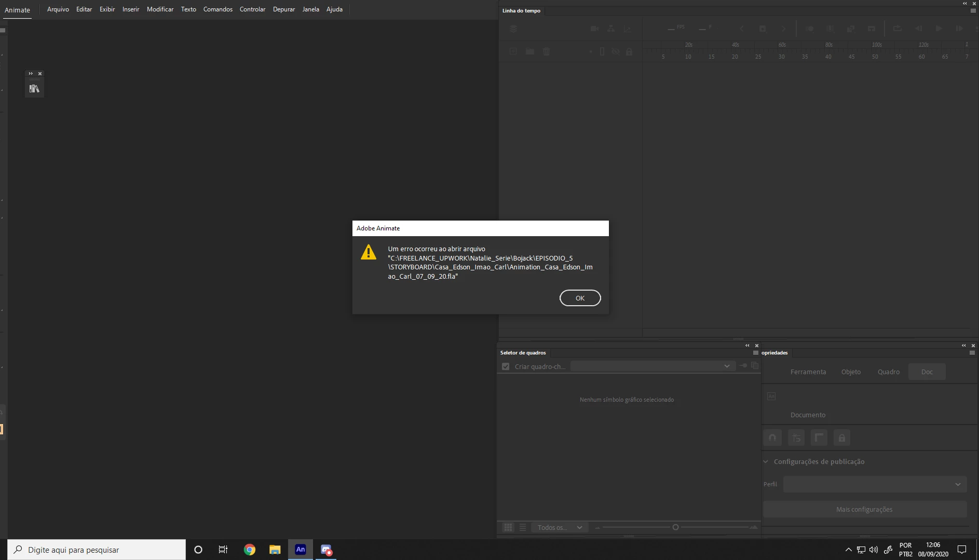Select the Ferramenta tab in Propriedades
The height and width of the screenshot is (560, 979).
click(808, 372)
